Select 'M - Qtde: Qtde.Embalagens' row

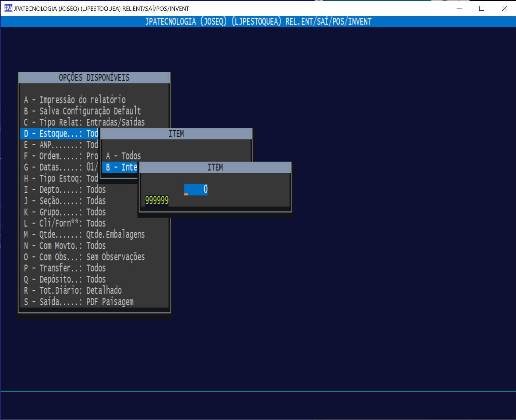(x=84, y=234)
